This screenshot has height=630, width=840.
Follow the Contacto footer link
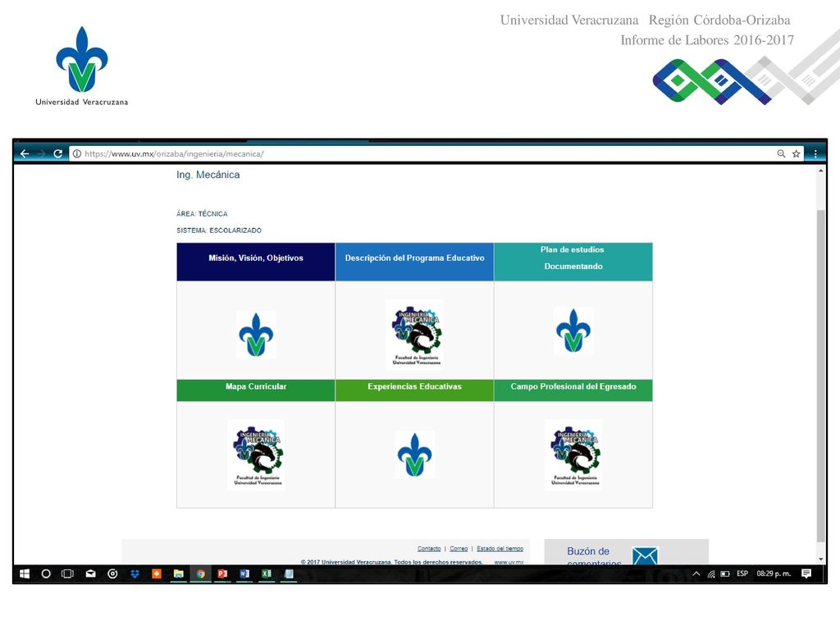pos(428,549)
